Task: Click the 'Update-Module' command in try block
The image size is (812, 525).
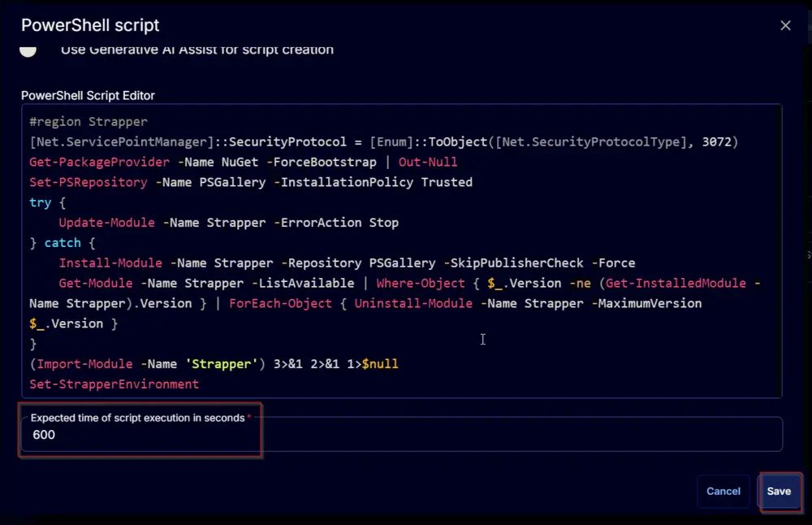Action: coord(106,223)
